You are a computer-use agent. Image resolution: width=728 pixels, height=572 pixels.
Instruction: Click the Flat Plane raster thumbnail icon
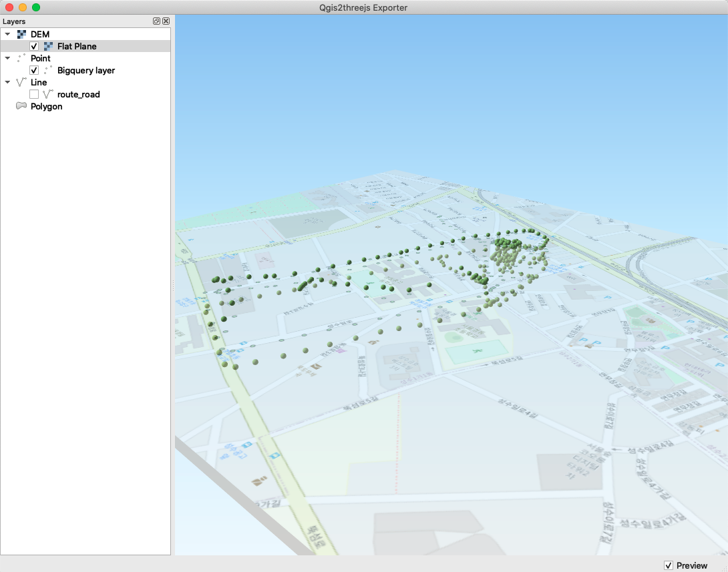(47, 46)
